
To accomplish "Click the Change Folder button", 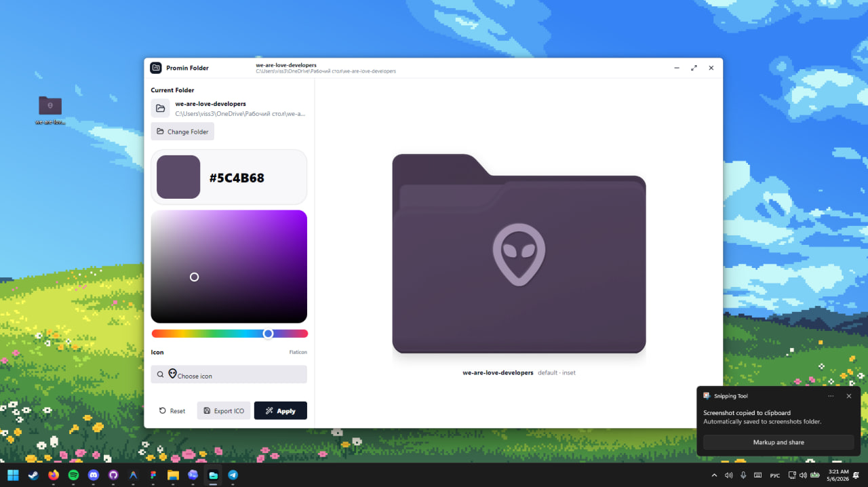I will [x=182, y=132].
